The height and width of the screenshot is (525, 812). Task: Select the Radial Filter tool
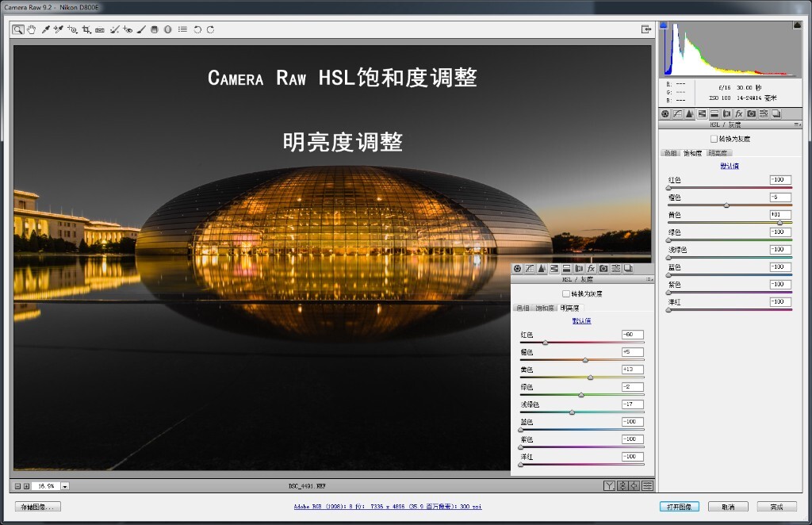pyautogui.click(x=168, y=29)
